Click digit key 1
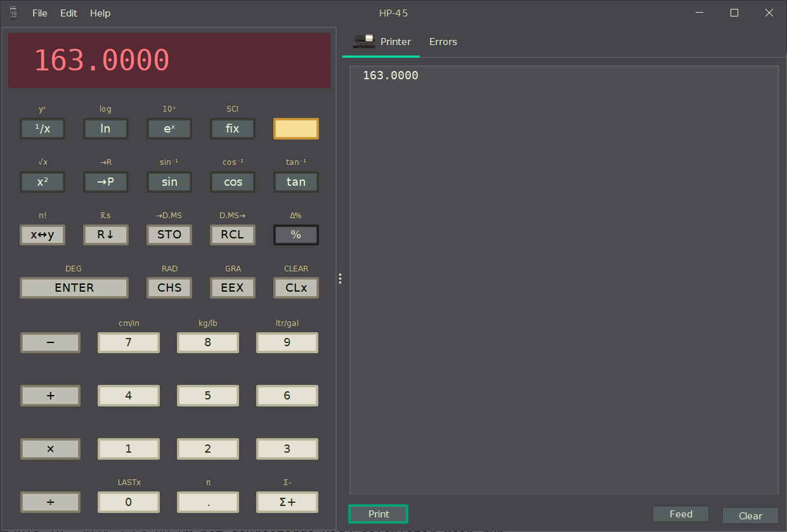The width and height of the screenshot is (787, 532). pos(129,449)
